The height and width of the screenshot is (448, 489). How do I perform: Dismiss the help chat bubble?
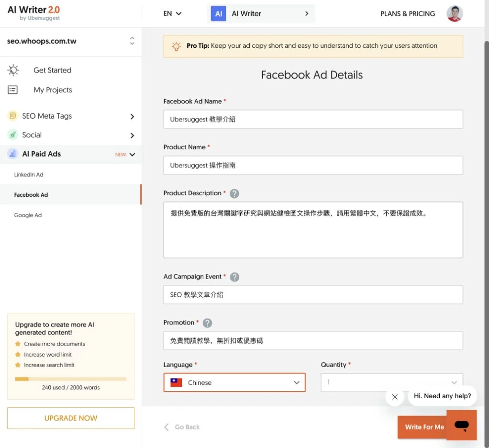coord(395,397)
